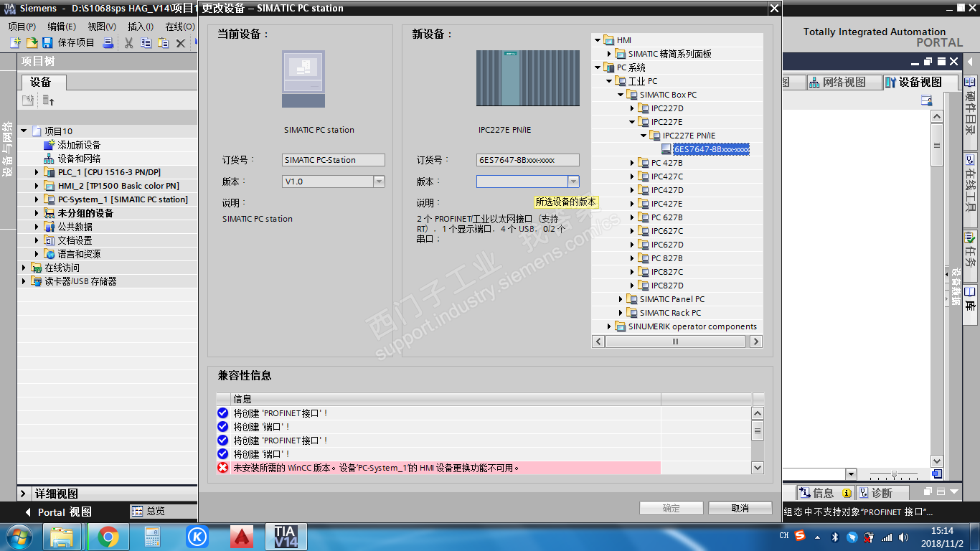The height and width of the screenshot is (551, 980).
Task: Click the scissors cut icon
Action: click(129, 43)
